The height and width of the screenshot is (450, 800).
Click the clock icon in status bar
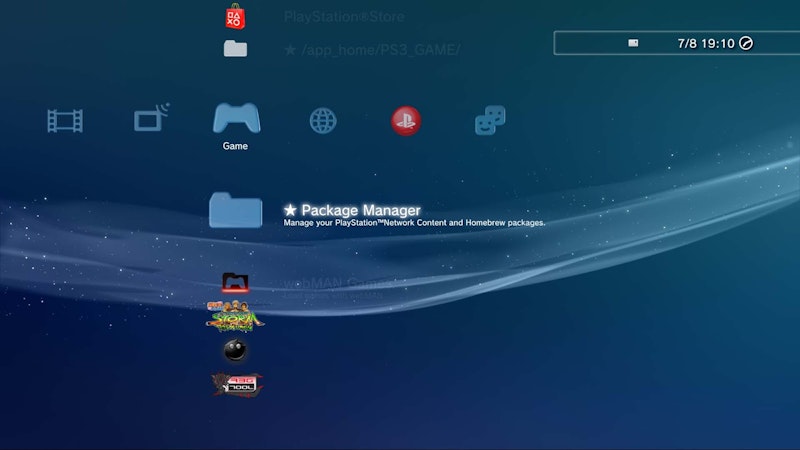pos(745,43)
